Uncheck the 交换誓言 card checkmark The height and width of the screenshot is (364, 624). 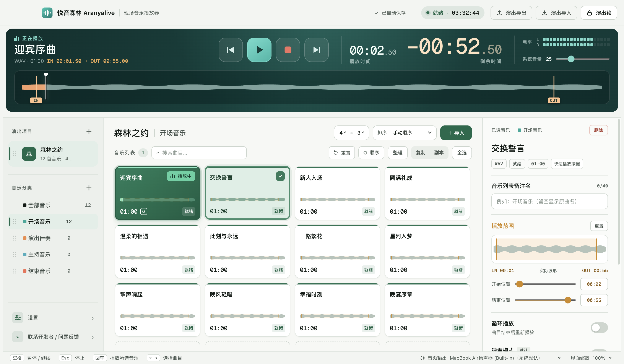[x=280, y=176]
